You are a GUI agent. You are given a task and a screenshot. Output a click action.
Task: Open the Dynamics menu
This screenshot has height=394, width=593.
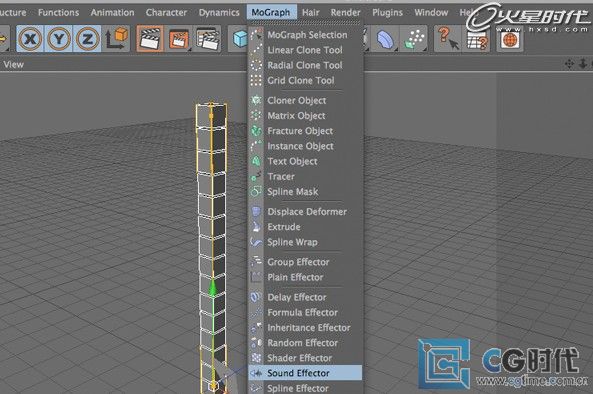point(219,12)
